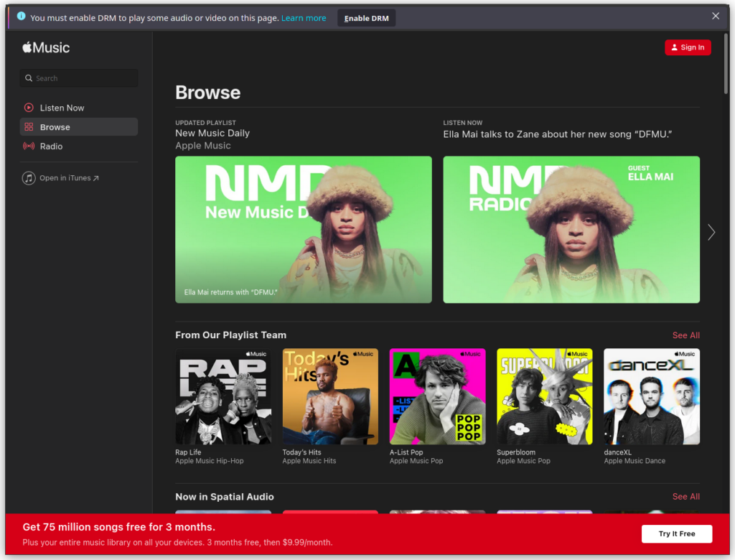
Task: Click the 'From Our Playlist Team' heading
Action: click(x=230, y=335)
